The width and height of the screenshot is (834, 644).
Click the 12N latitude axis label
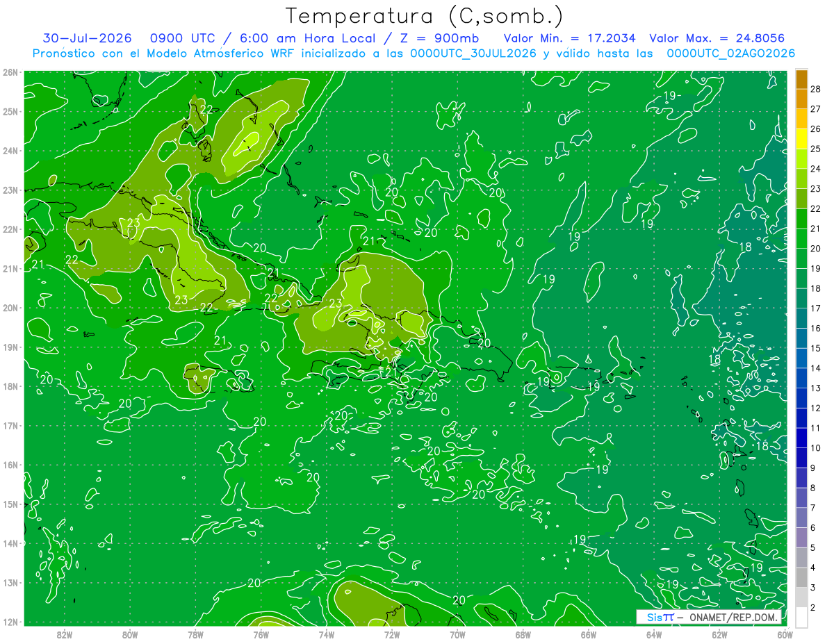10,622
